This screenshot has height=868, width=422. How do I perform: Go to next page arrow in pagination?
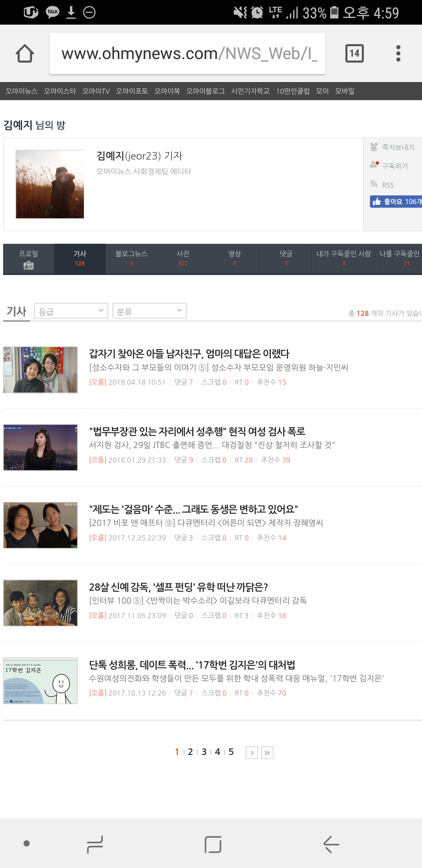tap(252, 753)
